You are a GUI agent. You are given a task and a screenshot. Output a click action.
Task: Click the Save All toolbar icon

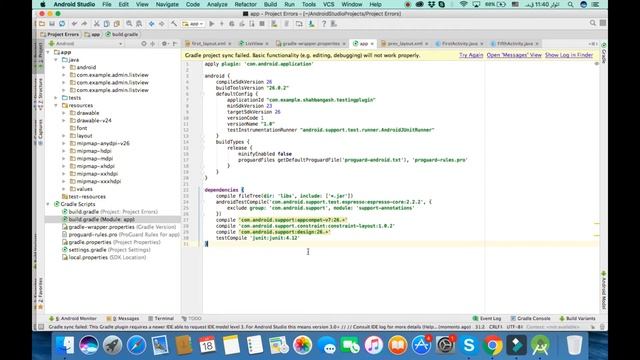click(52, 24)
